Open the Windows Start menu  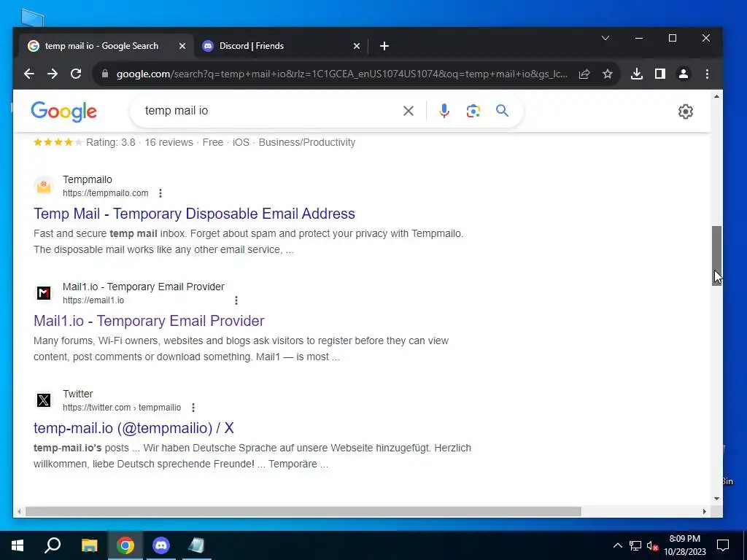(18, 545)
